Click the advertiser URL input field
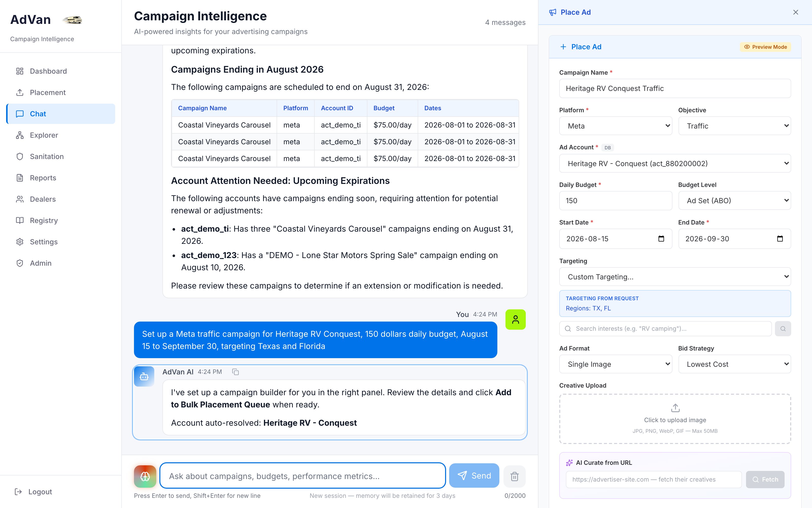 (x=653, y=480)
